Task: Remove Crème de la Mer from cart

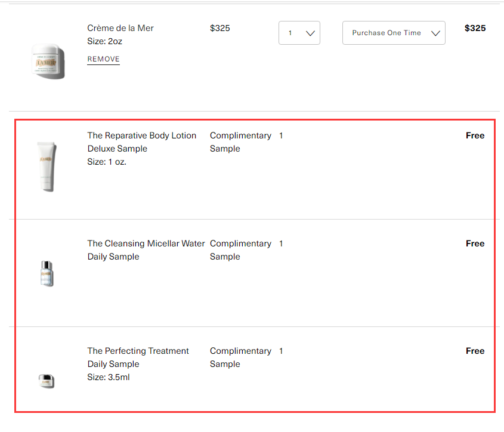Action: click(x=103, y=59)
